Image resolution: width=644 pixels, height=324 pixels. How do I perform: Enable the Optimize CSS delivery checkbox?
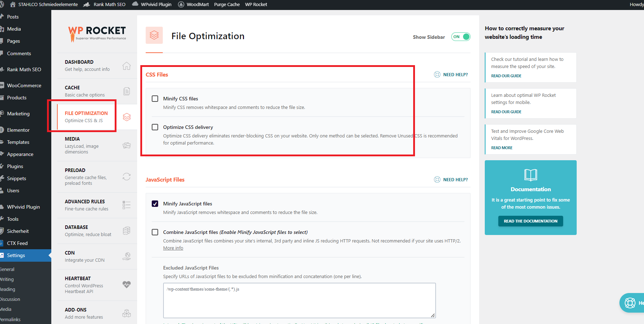(155, 127)
